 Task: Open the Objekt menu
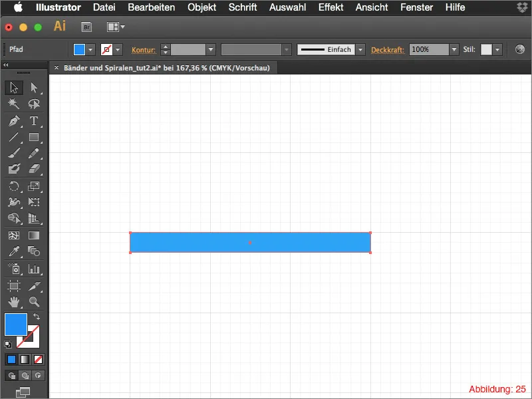(x=202, y=7)
